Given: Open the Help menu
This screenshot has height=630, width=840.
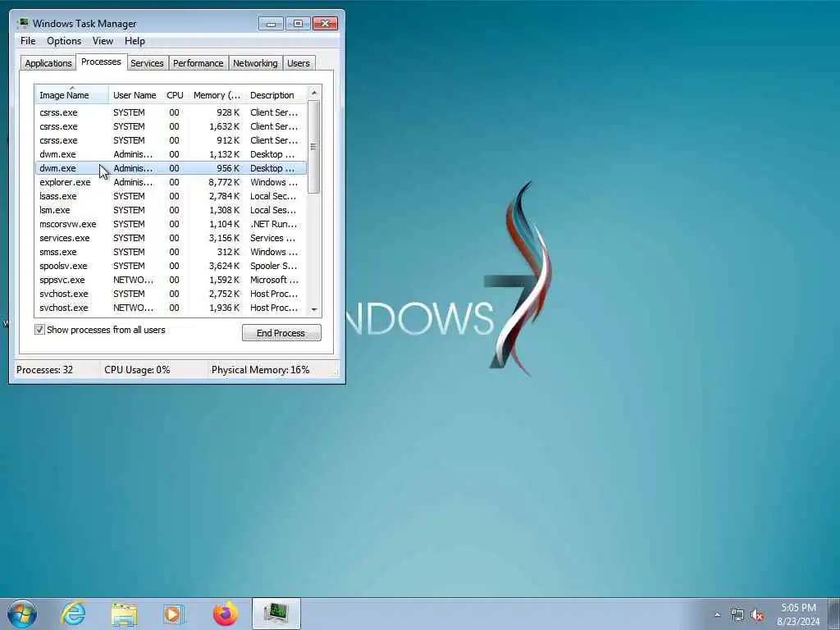Looking at the screenshot, I should coord(135,41).
